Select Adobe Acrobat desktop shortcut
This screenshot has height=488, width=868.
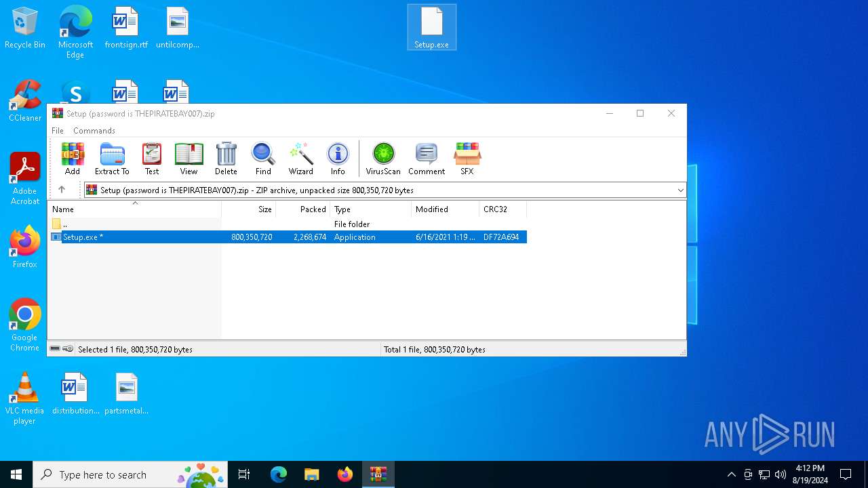(x=25, y=178)
